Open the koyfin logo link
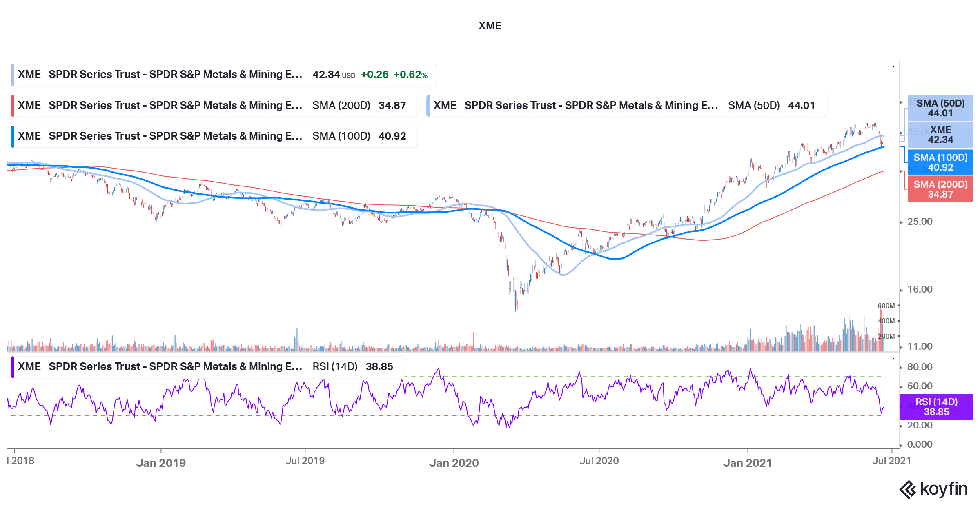This screenshot has width=980, height=506. click(x=933, y=489)
